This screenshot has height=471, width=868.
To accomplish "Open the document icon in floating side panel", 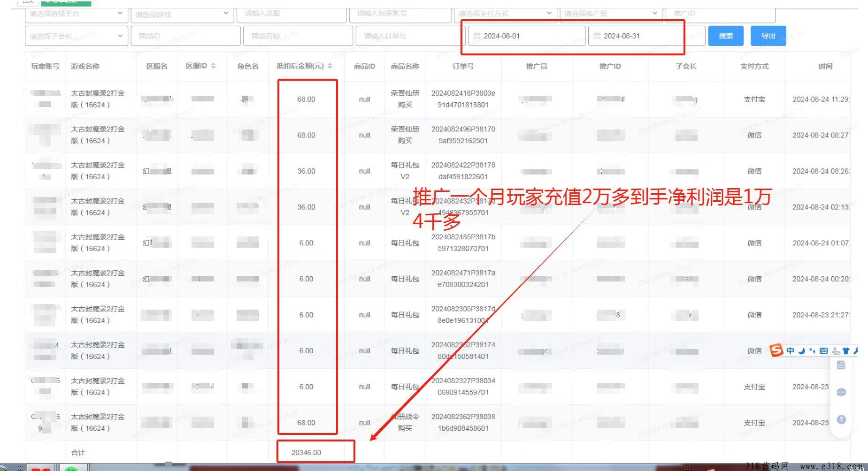I will point(841,365).
